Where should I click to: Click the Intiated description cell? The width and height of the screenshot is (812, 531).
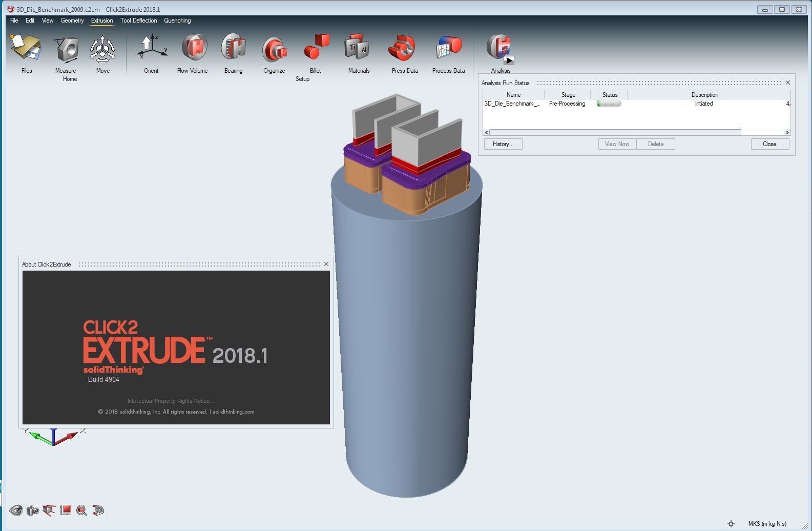[704, 104]
